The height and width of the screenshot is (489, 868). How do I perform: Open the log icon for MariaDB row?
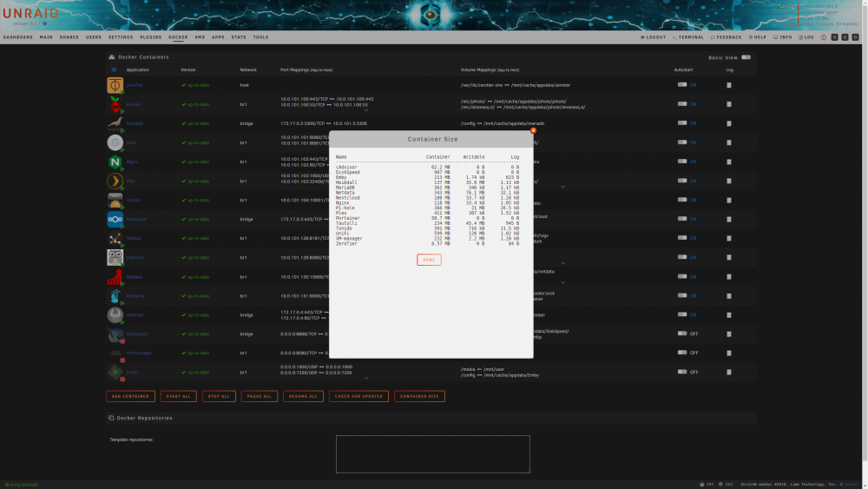pyautogui.click(x=729, y=123)
